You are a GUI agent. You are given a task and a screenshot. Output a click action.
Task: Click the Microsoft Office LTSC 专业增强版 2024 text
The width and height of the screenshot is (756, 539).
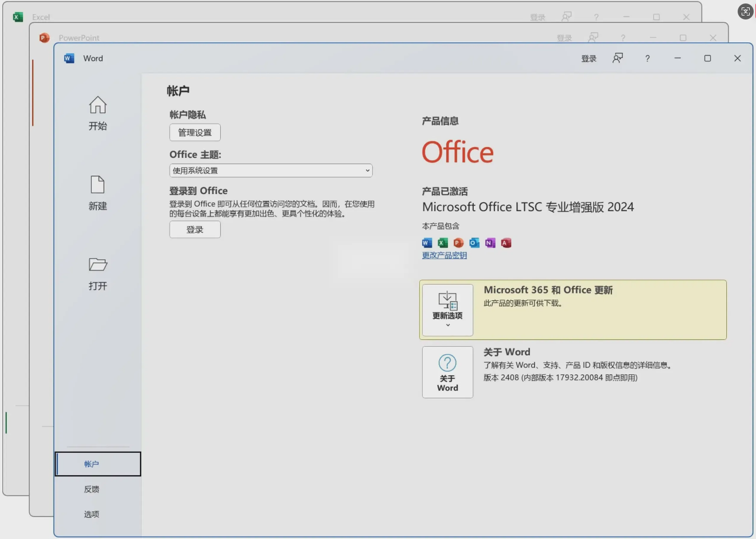[528, 207]
